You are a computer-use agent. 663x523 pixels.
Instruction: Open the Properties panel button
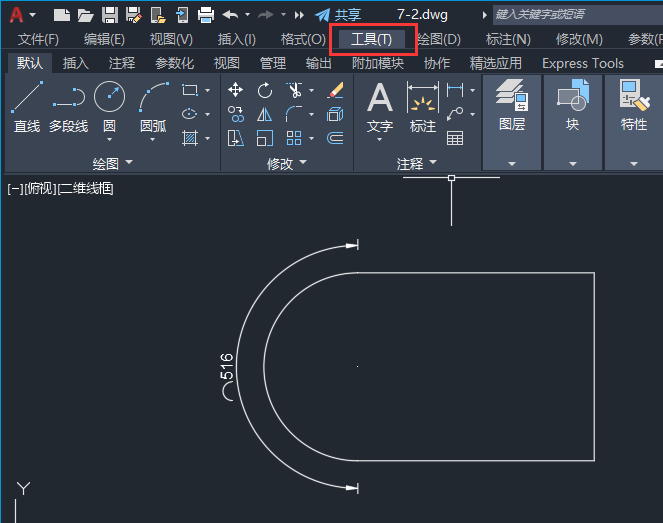click(x=633, y=122)
